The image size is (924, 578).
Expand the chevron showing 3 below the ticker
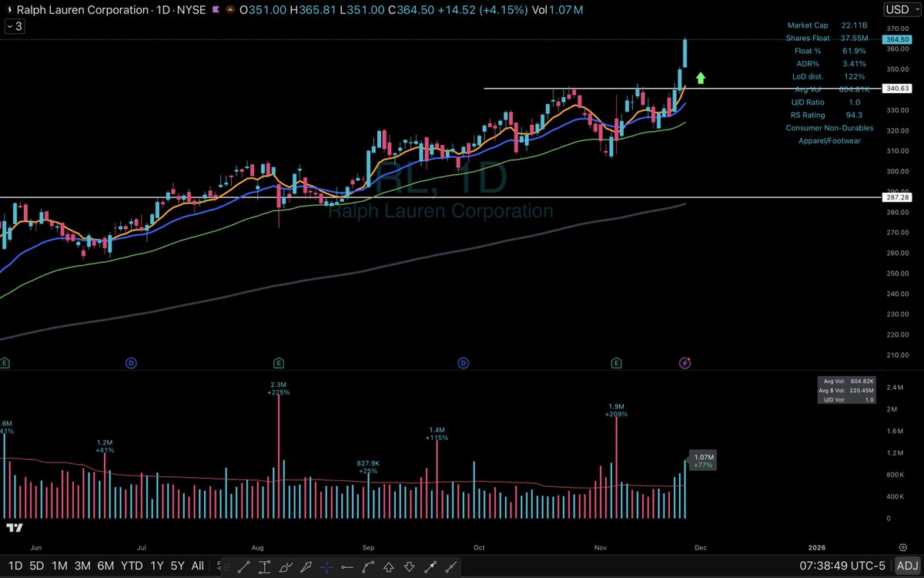coord(14,25)
